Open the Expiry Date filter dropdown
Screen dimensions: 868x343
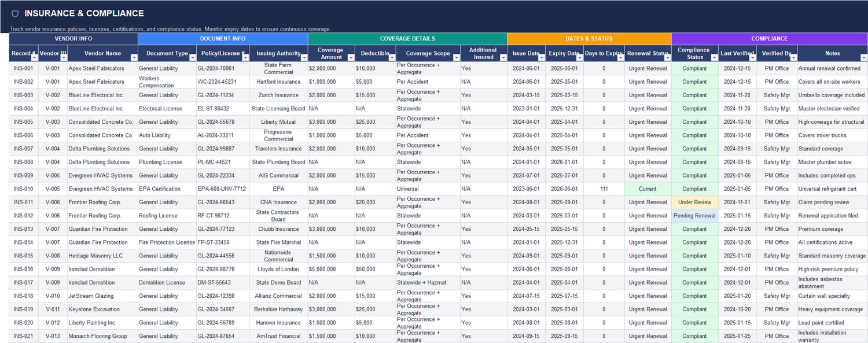[x=579, y=57]
